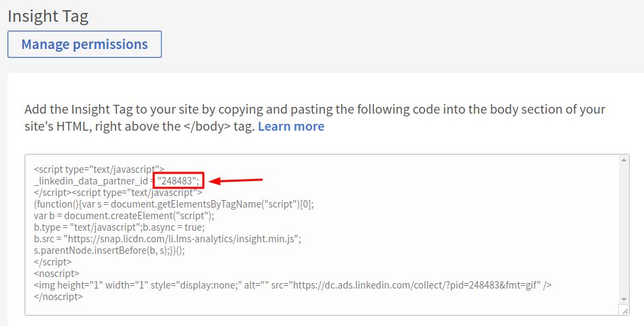Click the 'b.type = "text/javascript"' line
The image size is (644, 326).
click(119, 227)
